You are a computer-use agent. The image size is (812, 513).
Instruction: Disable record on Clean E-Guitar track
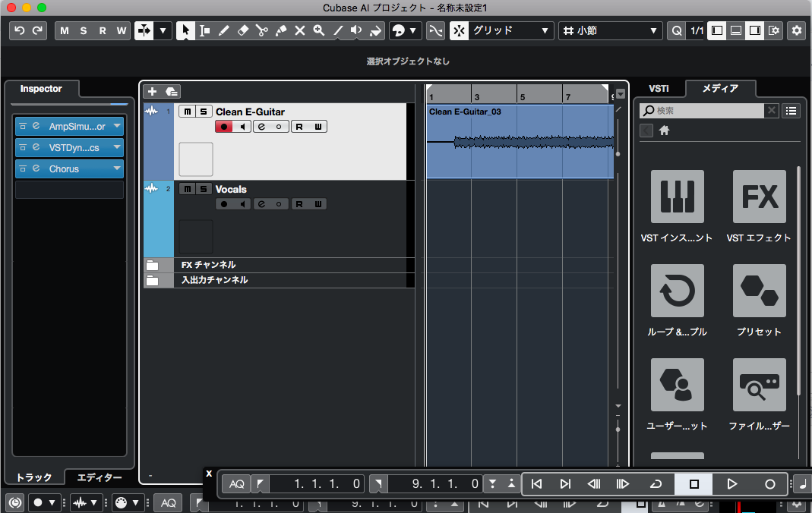point(224,127)
